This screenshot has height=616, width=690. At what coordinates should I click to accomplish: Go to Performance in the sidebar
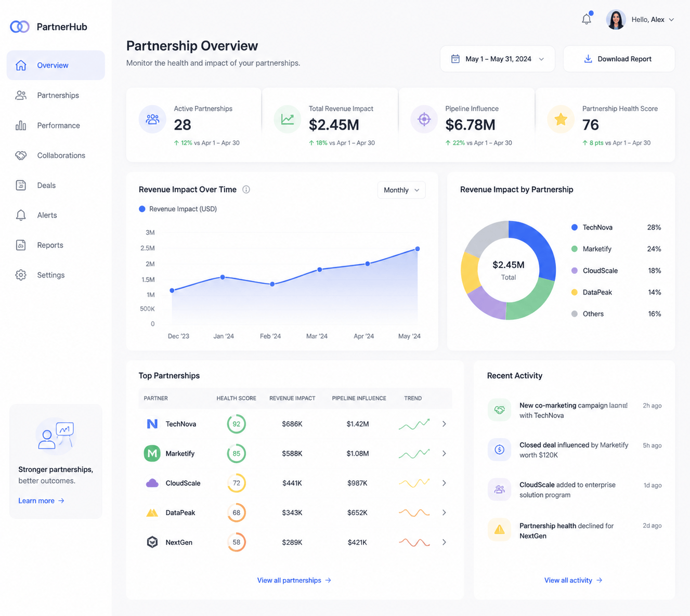(56, 125)
